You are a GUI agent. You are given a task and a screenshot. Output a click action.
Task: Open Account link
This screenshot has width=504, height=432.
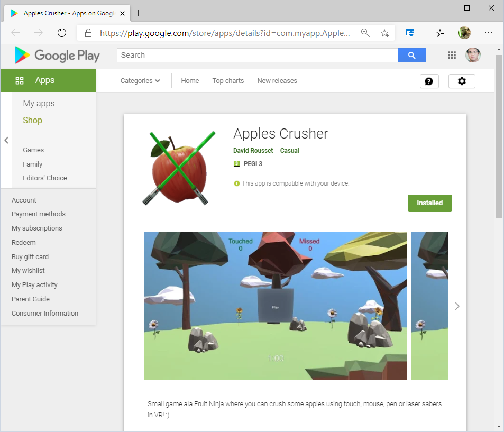click(24, 200)
